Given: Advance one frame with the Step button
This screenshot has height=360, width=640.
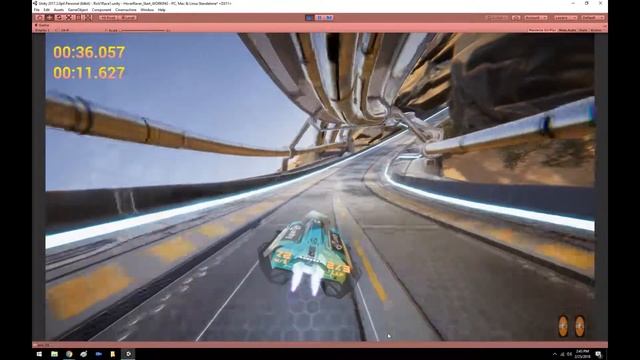Looking at the screenshot, I should click(x=329, y=18).
